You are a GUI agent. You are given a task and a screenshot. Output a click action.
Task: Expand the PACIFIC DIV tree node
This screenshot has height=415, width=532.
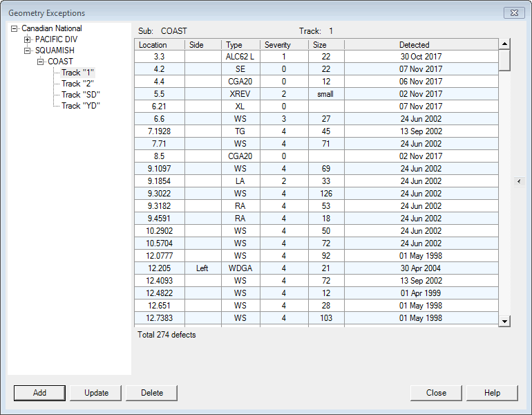(28, 40)
